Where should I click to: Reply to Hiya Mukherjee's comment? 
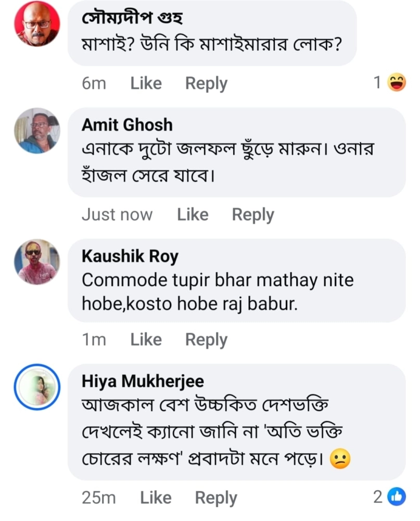[216, 498]
